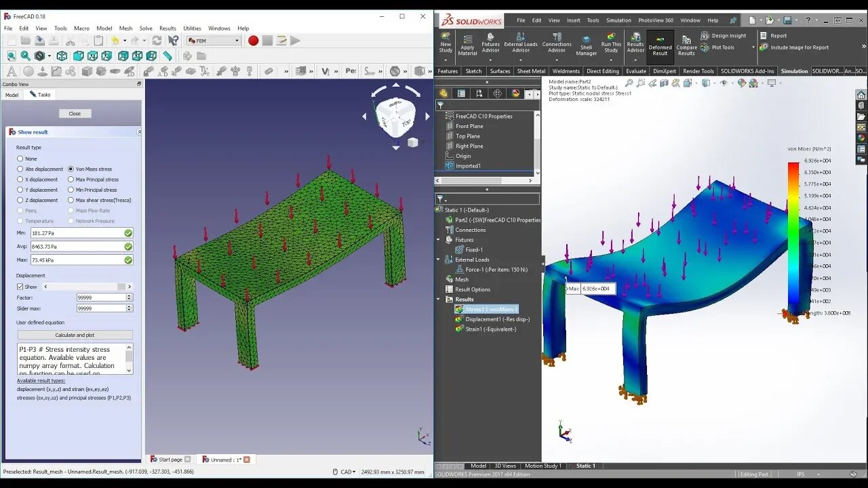Click SolidWorks zoom to fit icon
868x488 pixels.
[629, 83]
